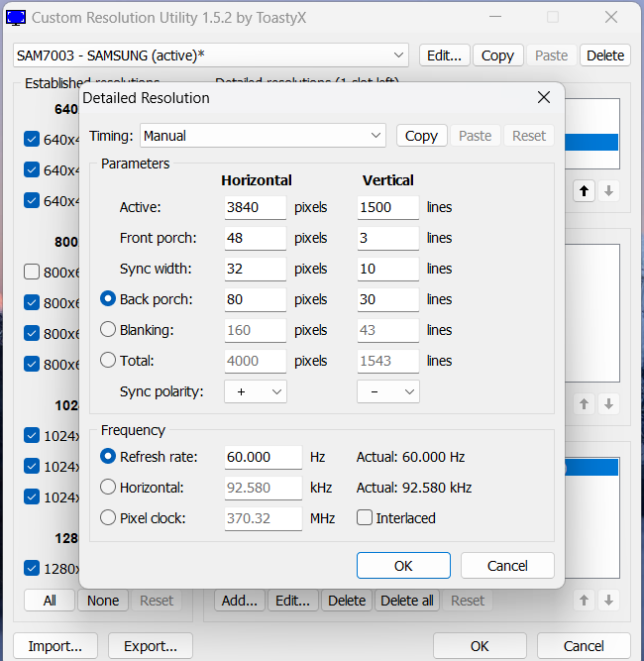Viewport: 644px width, 661px height.
Task: Click the horizontal Active pixels field
Action: pyautogui.click(x=255, y=207)
